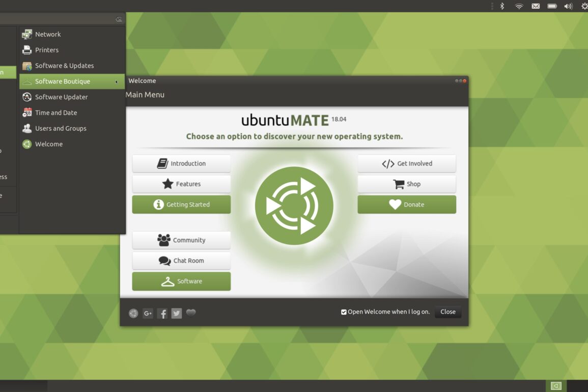This screenshot has width=588, height=392.
Task: Click the shopping cart icon on Shop
Action: 399,184
